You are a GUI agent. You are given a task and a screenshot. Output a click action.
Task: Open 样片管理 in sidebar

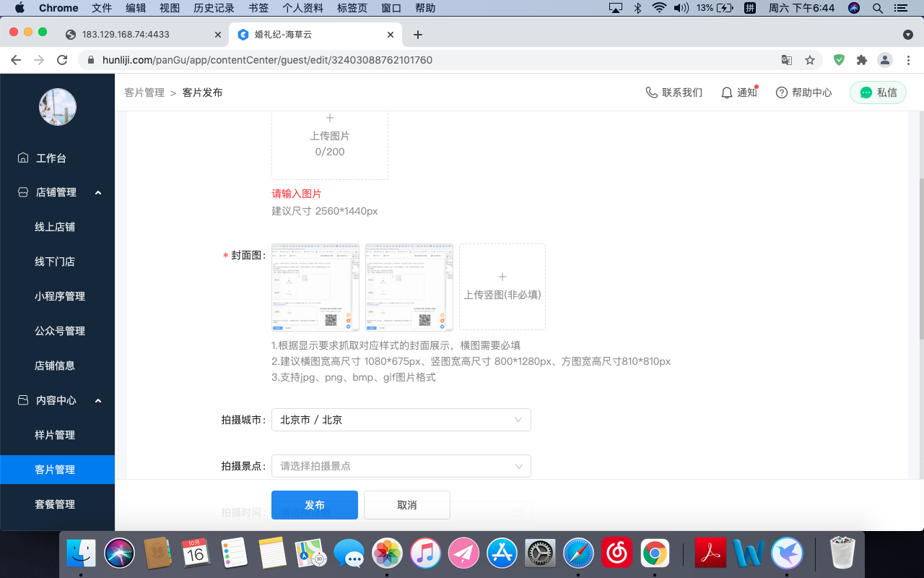click(x=55, y=435)
